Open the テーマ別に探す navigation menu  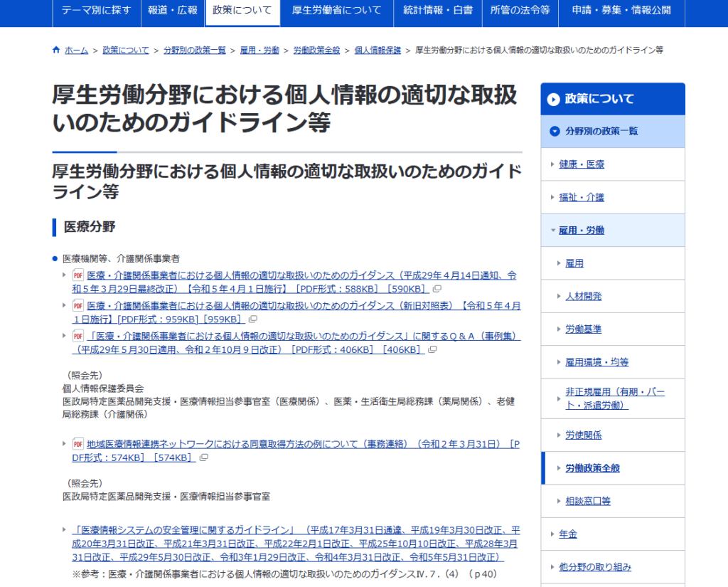point(96,11)
